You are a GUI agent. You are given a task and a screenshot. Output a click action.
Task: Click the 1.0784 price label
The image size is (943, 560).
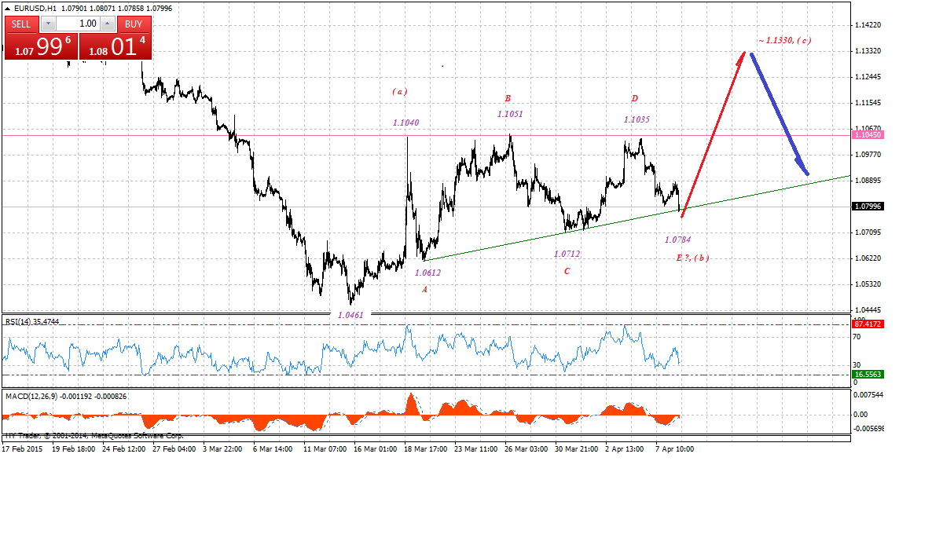(x=677, y=240)
